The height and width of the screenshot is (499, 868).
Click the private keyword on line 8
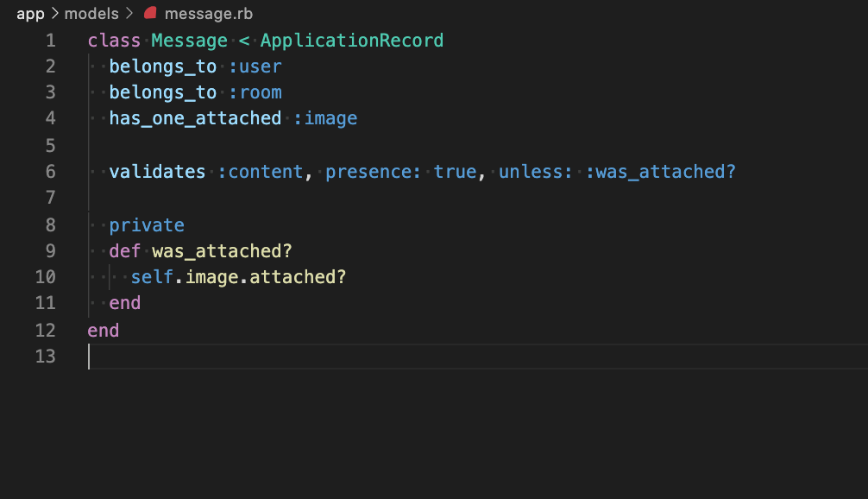(x=147, y=225)
